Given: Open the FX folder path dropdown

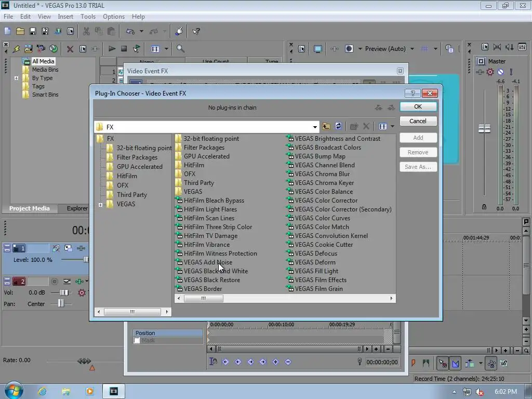Looking at the screenshot, I should (315, 127).
